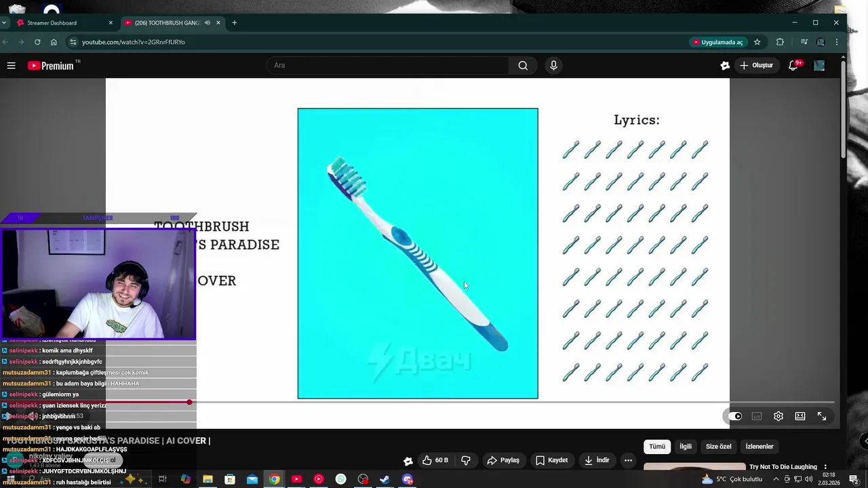Bookmark this page with star icon
This screenshot has width=868, height=488.
tap(757, 42)
